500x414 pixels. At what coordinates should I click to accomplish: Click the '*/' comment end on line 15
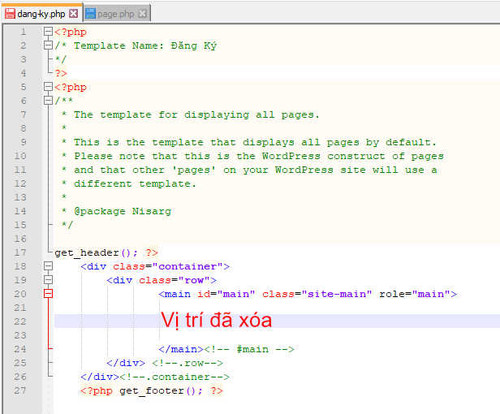click(x=67, y=225)
